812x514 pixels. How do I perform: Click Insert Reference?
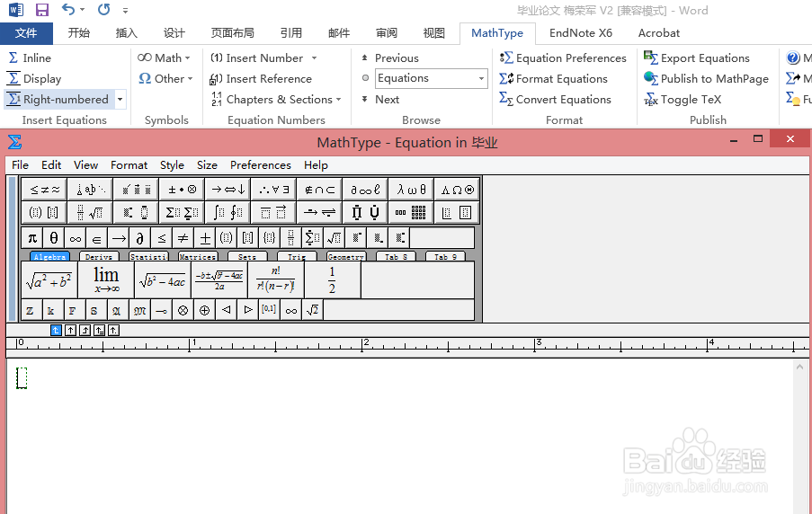(x=261, y=79)
